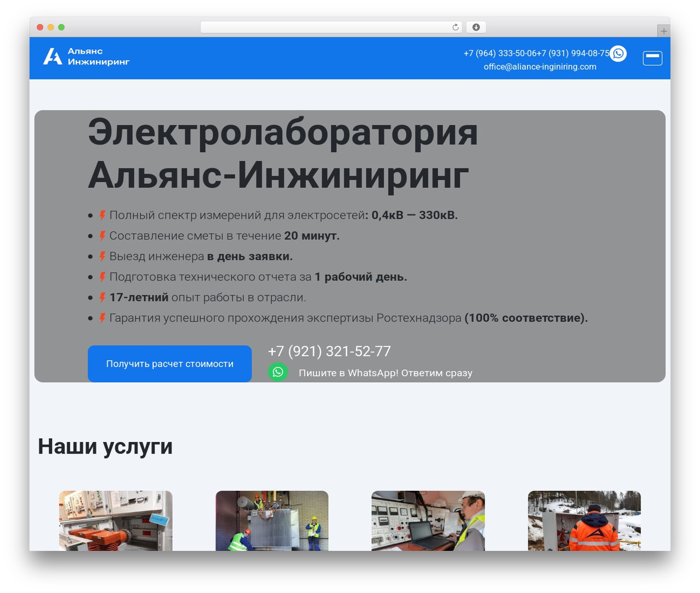
Task: Maximize the browser window with green button
Action: pyautogui.click(x=61, y=27)
